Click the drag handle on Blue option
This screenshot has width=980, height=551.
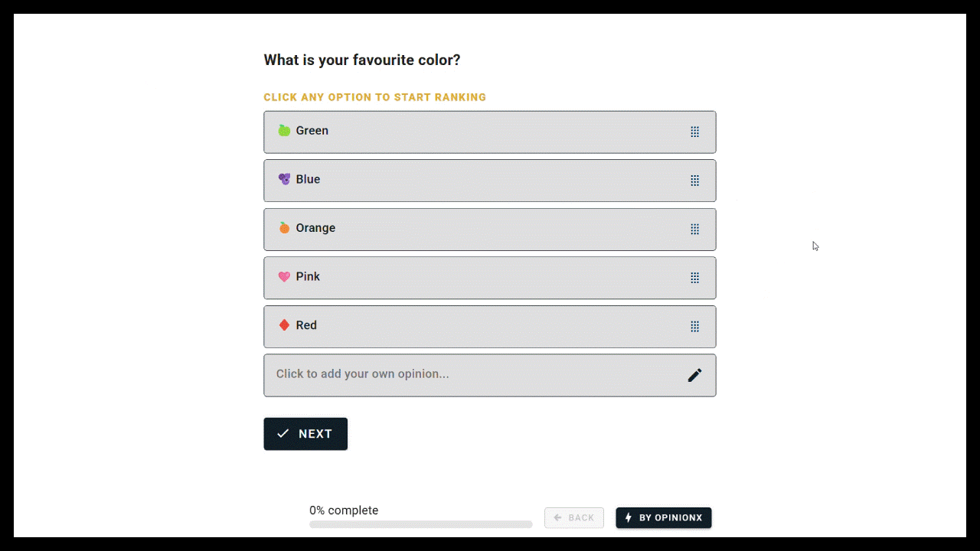coord(694,181)
